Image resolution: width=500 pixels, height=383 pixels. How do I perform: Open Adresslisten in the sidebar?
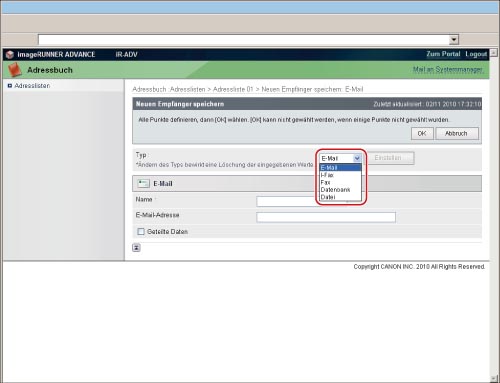pyautogui.click(x=32, y=86)
